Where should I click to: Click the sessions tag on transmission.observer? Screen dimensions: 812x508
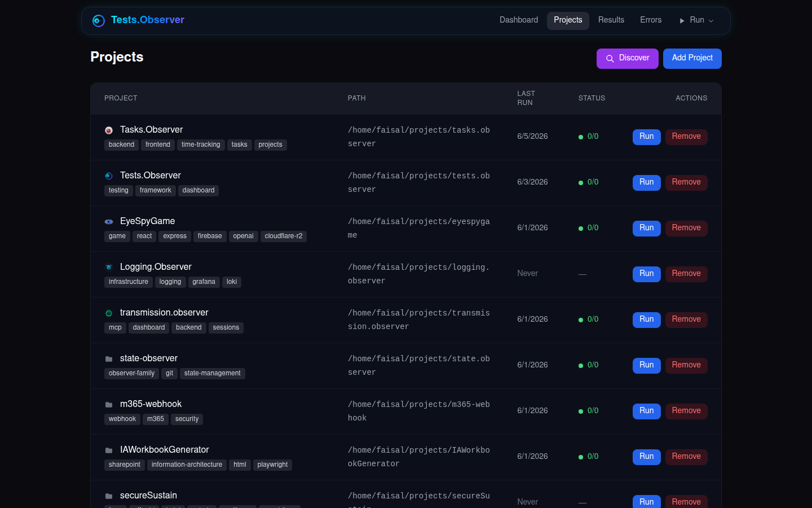226,328
